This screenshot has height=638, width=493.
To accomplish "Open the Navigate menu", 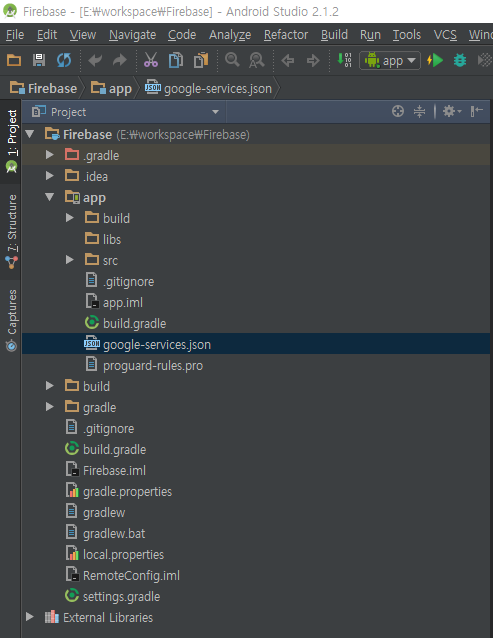I will click(x=132, y=35).
